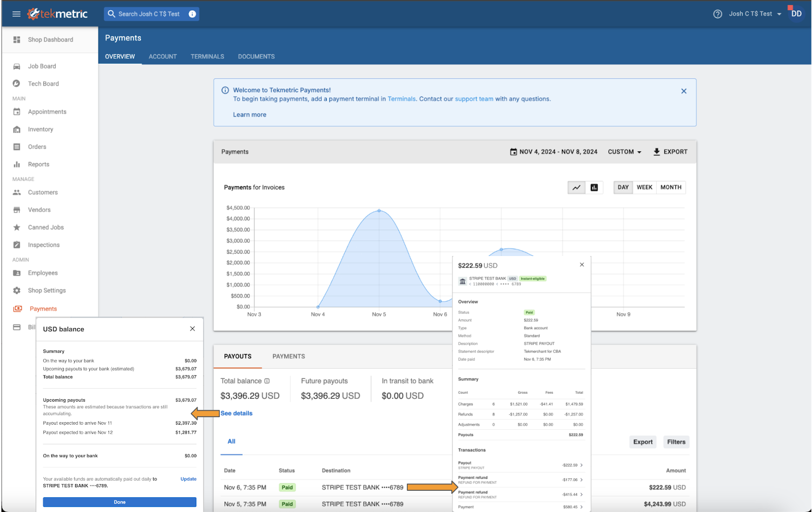Switch chart to line graph view
Screen dimensions: 812x512
(x=577, y=187)
